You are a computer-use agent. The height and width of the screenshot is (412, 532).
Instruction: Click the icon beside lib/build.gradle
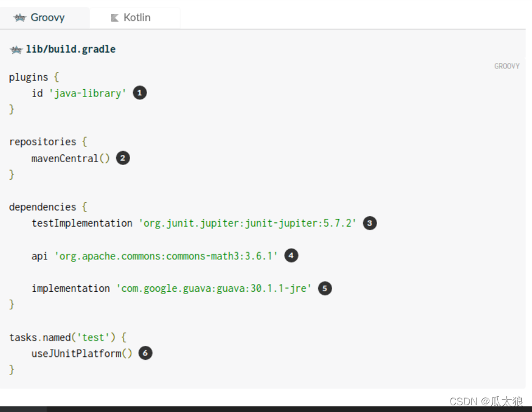tap(16, 50)
